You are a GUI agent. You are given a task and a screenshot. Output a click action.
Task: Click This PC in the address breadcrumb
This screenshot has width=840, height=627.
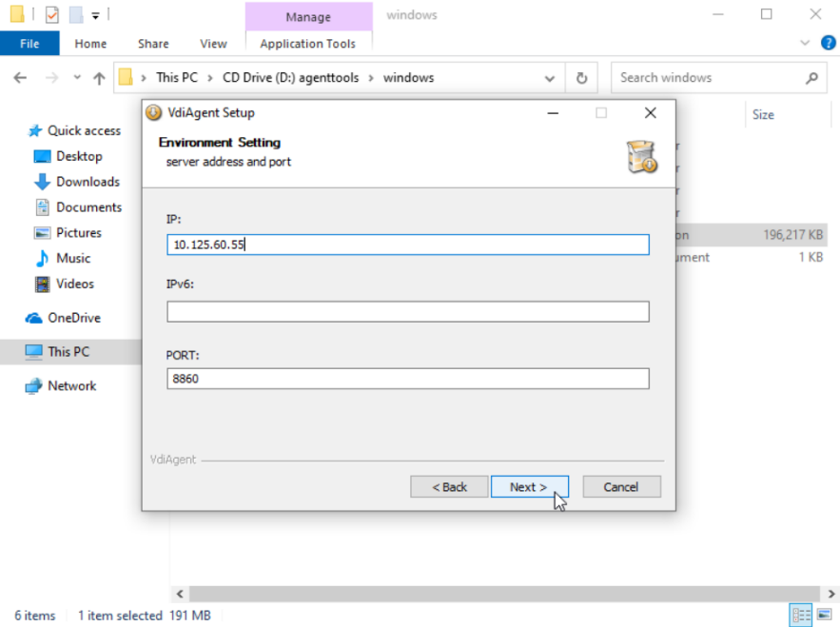[177, 78]
